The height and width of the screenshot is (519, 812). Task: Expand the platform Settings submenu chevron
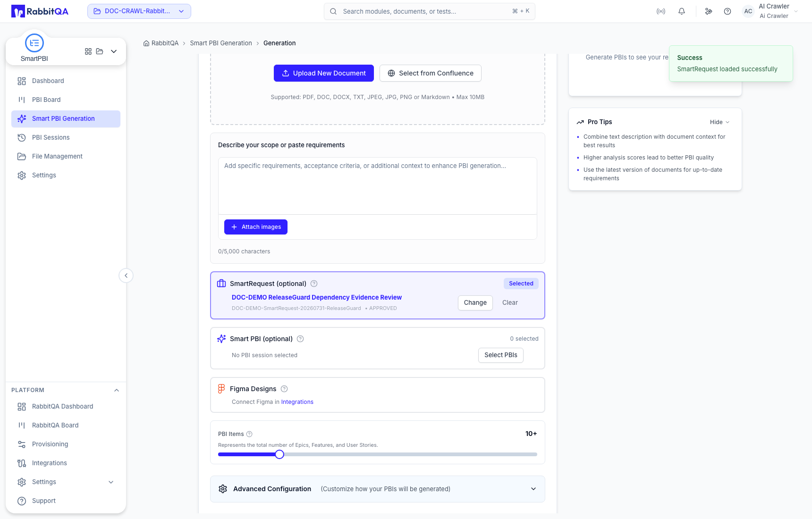(111, 482)
